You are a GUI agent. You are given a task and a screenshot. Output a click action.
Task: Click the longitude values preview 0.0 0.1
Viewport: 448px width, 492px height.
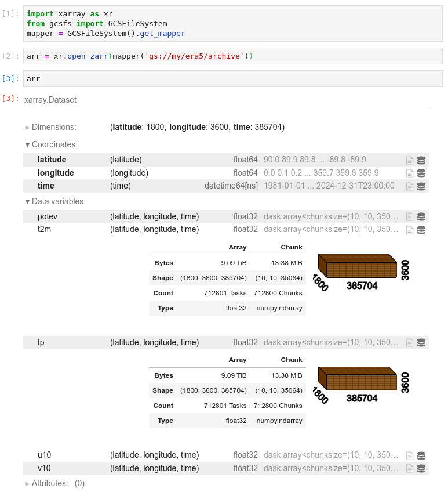(x=321, y=173)
